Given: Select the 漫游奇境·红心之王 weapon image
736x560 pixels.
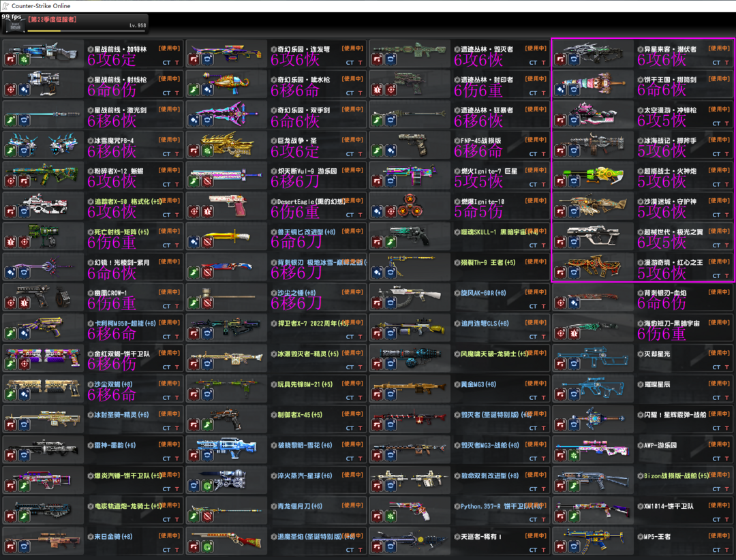Looking at the screenshot, I should coord(593,266).
